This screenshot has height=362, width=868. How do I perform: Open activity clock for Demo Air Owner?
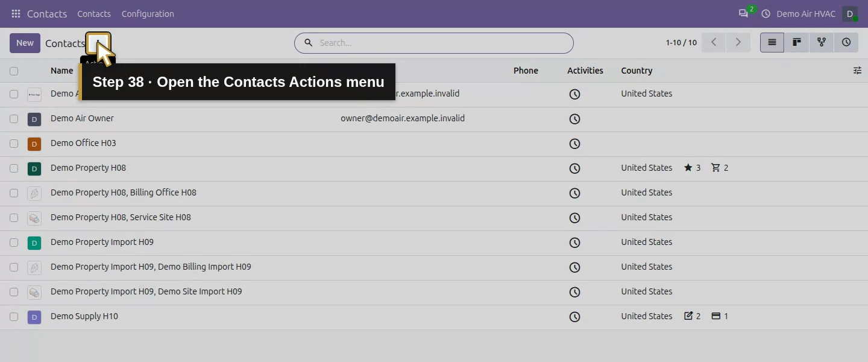[x=575, y=119]
